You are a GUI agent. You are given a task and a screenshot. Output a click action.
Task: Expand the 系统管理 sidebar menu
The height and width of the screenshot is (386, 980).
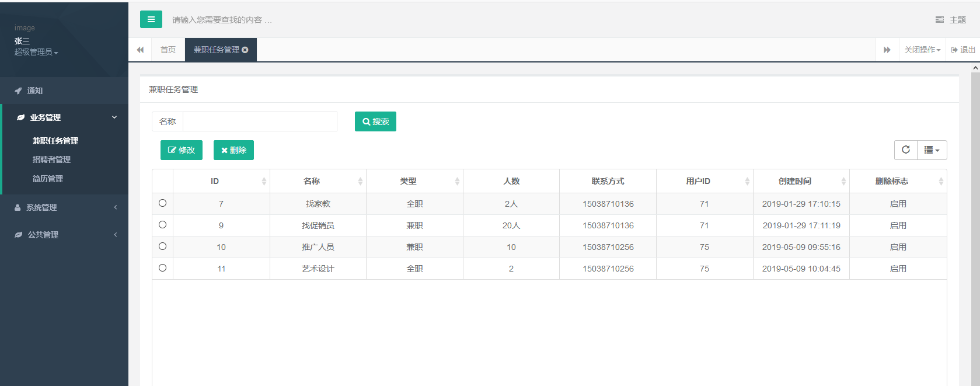click(64, 207)
